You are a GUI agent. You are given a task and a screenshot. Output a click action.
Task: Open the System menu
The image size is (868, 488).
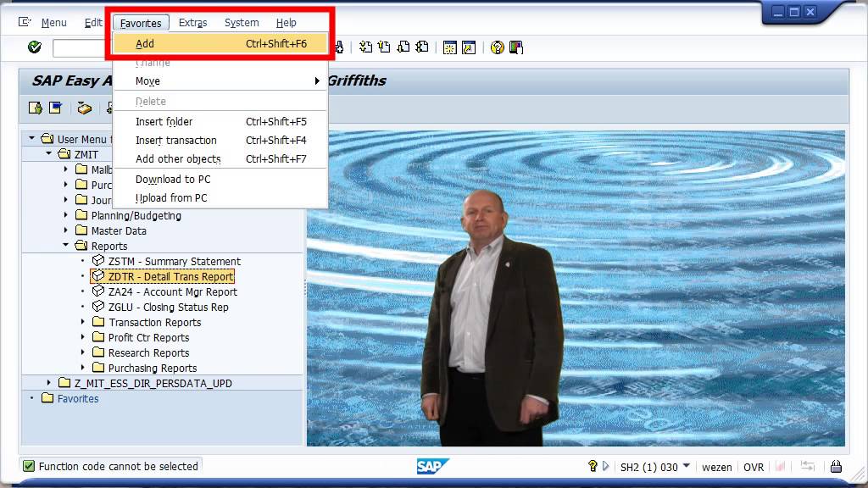click(x=242, y=23)
